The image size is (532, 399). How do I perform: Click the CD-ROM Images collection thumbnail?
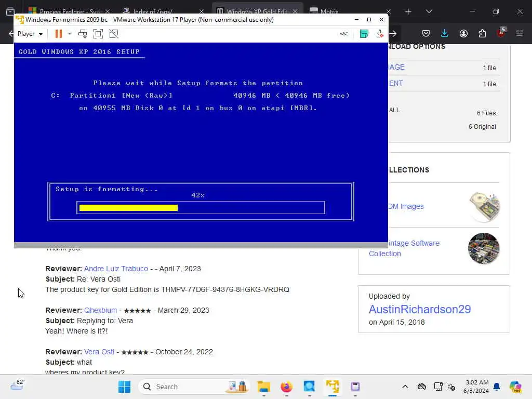(484, 207)
